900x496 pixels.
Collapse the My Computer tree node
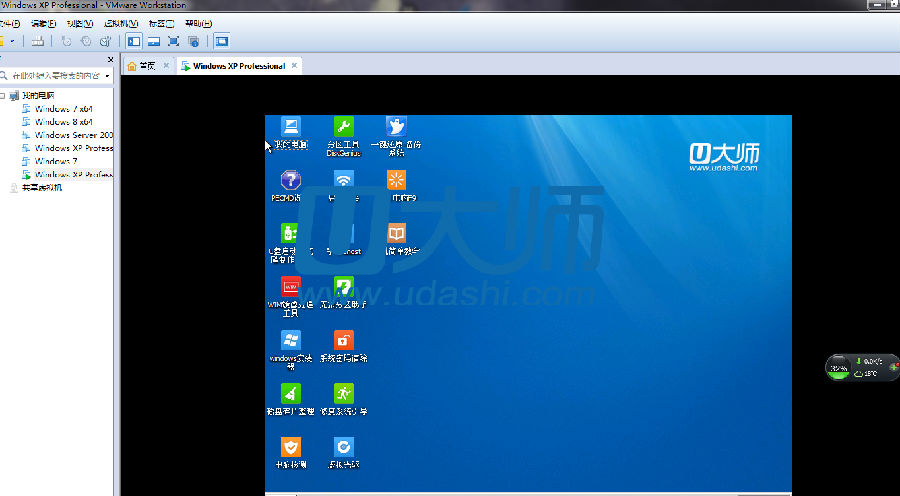[3, 95]
